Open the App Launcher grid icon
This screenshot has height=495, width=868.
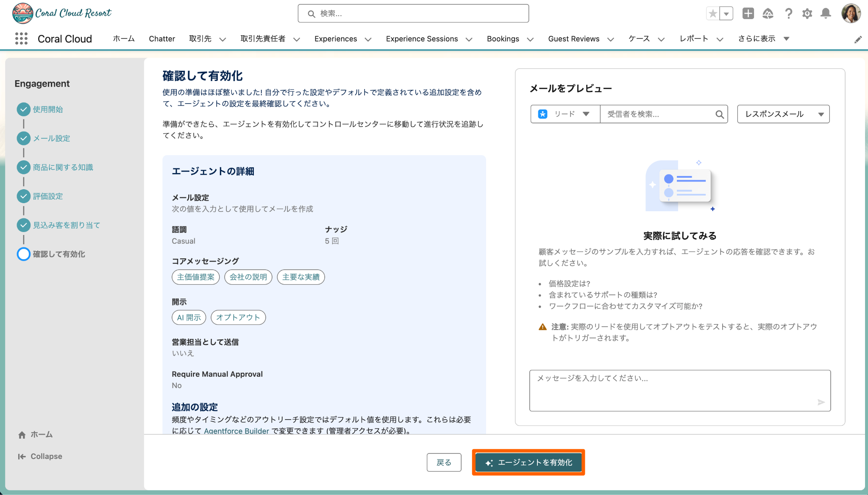(21, 39)
